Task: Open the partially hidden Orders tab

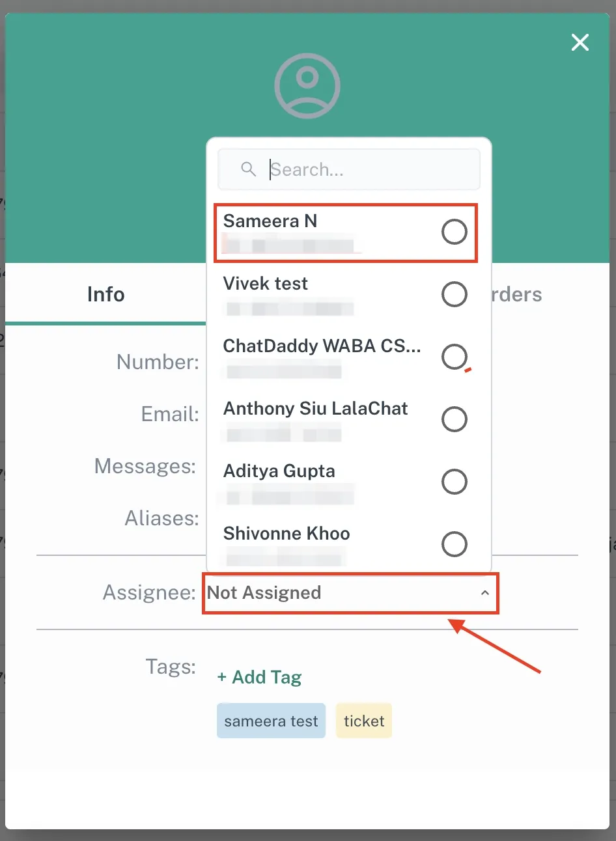Action: click(516, 294)
